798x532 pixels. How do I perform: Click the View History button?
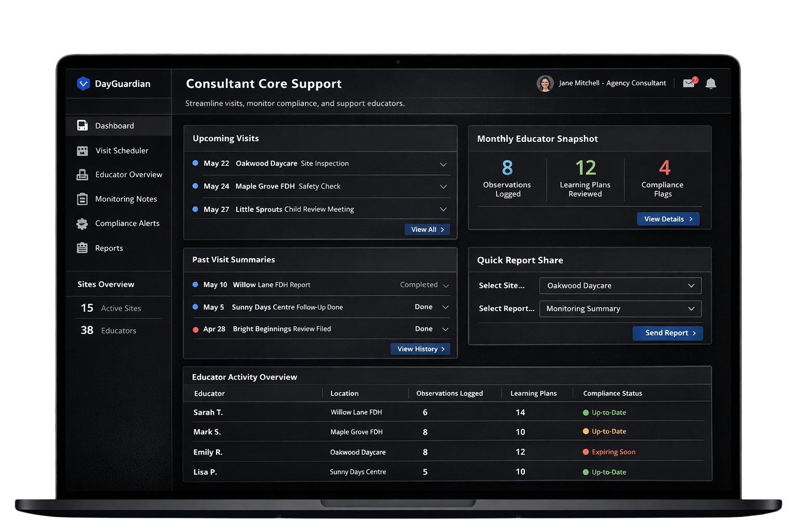click(x=420, y=349)
